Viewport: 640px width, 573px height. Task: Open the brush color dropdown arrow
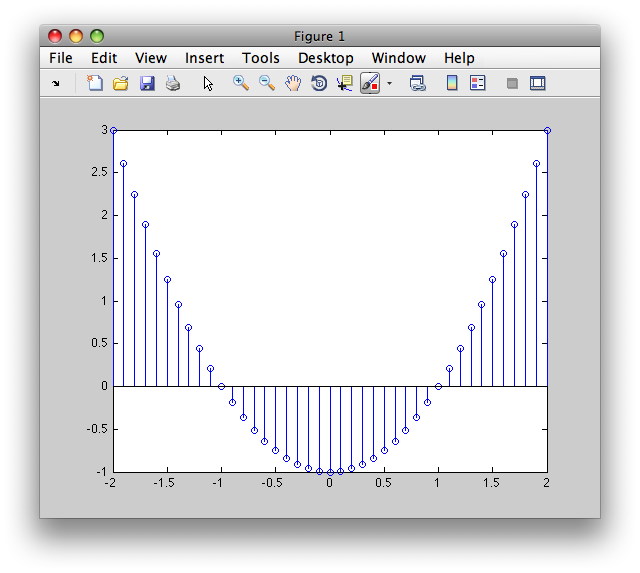pos(389,84)
